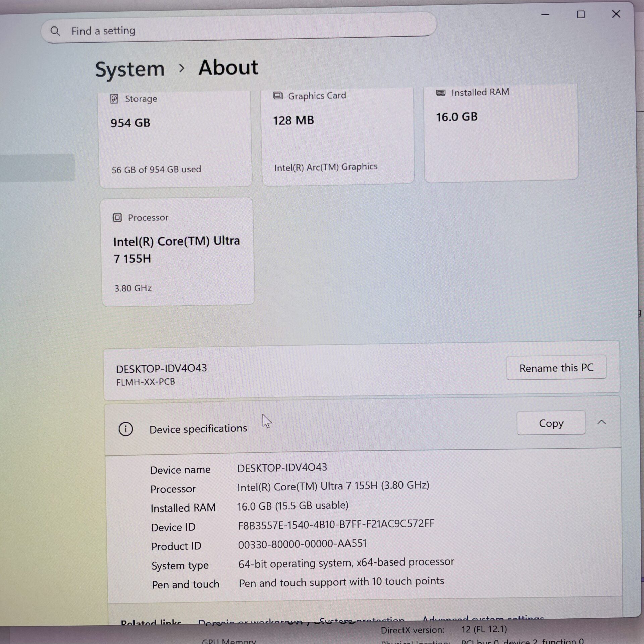Screen dimensions: 644x644
Task: Open the Intel Arc Graphics Card tile
Action: pos(337,138)
